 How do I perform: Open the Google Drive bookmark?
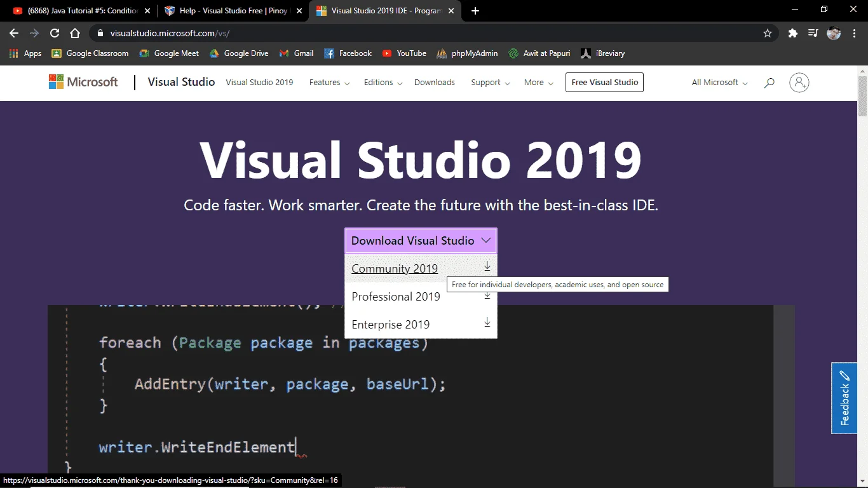point(239,53)
